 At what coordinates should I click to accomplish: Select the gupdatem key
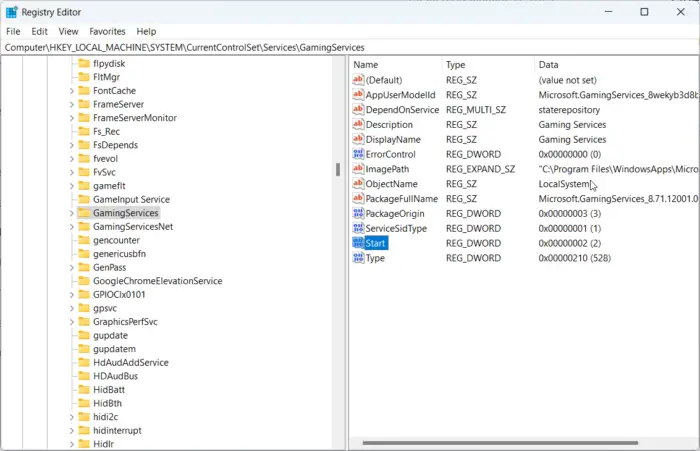point(114,349)
